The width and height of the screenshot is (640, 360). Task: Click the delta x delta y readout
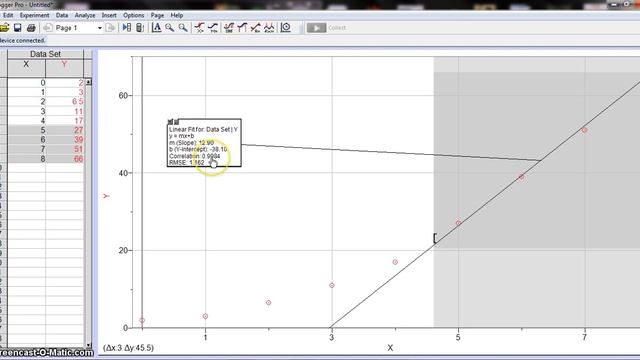[129, 348]
